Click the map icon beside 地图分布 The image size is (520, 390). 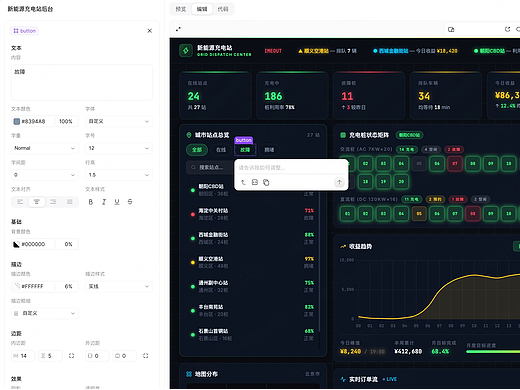pos(189,374)
